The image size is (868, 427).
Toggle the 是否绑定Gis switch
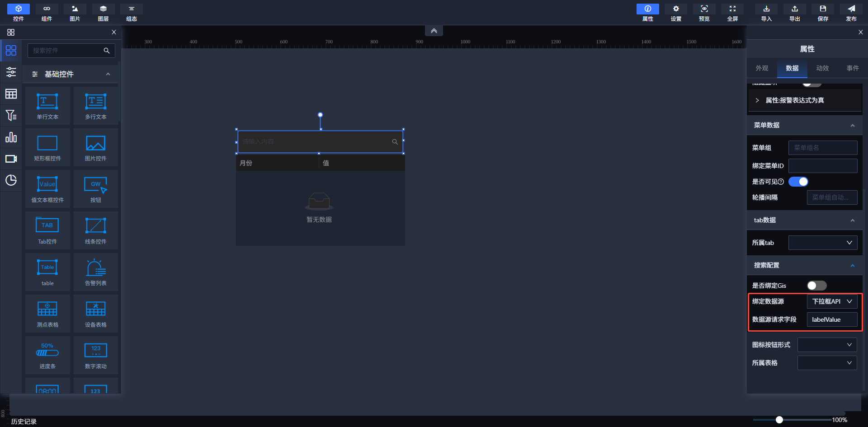(x=817, y=286)
